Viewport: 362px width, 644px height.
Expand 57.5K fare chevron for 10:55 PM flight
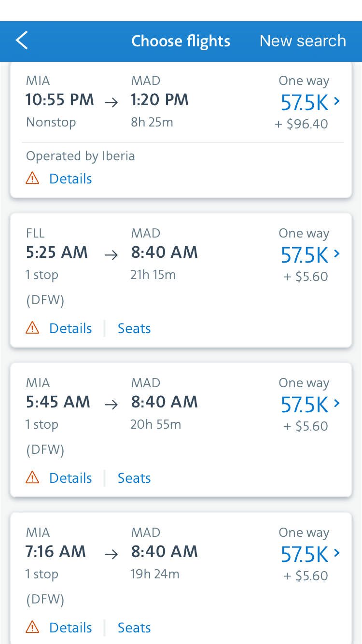click(337, 101)
